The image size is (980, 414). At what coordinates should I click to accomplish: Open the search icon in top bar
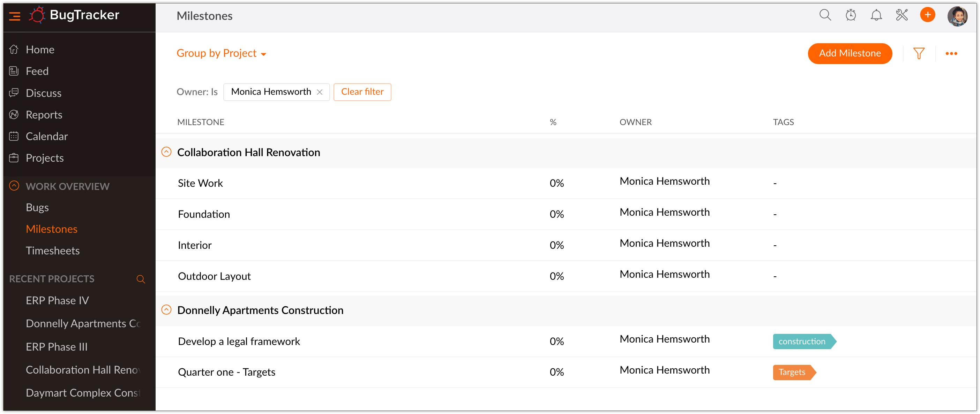coord(825,15)
